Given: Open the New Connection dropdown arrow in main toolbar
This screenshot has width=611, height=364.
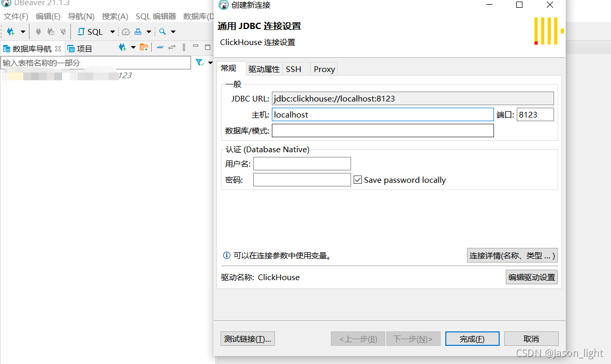Looking at the screenshot, I should [23, 32].
